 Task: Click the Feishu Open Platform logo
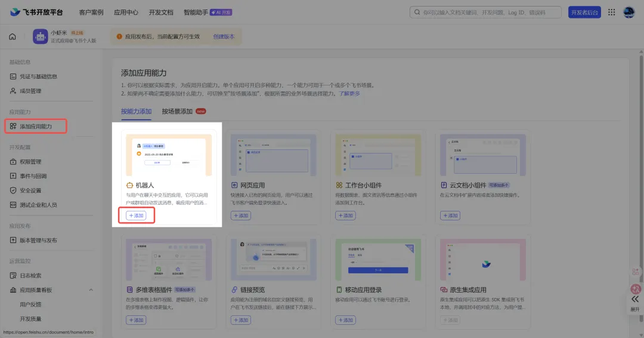pyautogui.click(x=36, y=12)
